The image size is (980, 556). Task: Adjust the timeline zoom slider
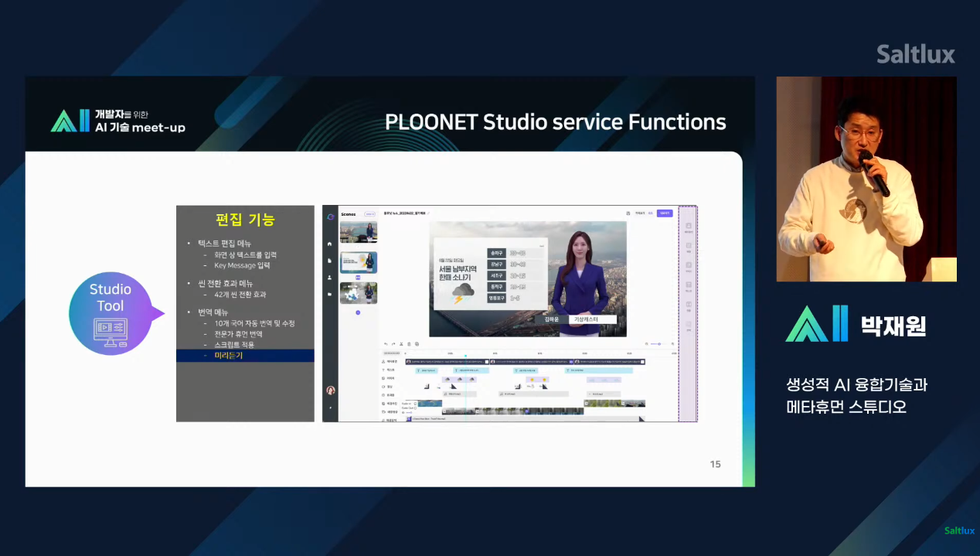click(x=659, y=344)
